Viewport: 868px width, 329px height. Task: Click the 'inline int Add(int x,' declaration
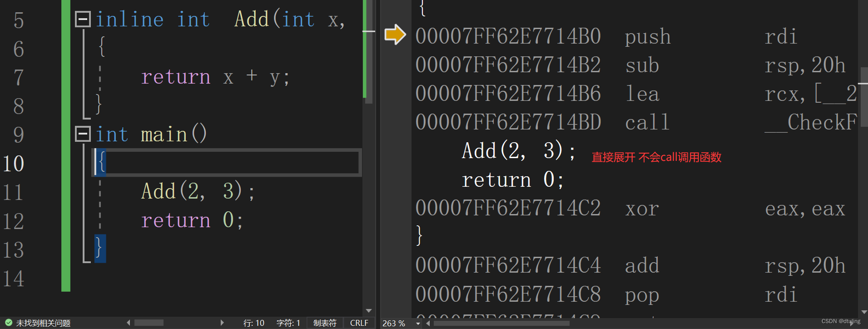pos(220,19)
